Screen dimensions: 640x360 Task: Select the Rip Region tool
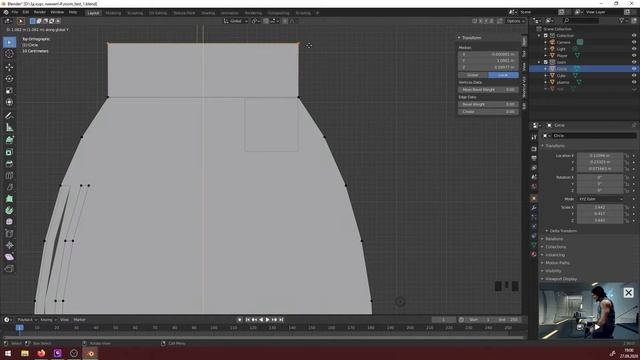[x=9, y=269]
